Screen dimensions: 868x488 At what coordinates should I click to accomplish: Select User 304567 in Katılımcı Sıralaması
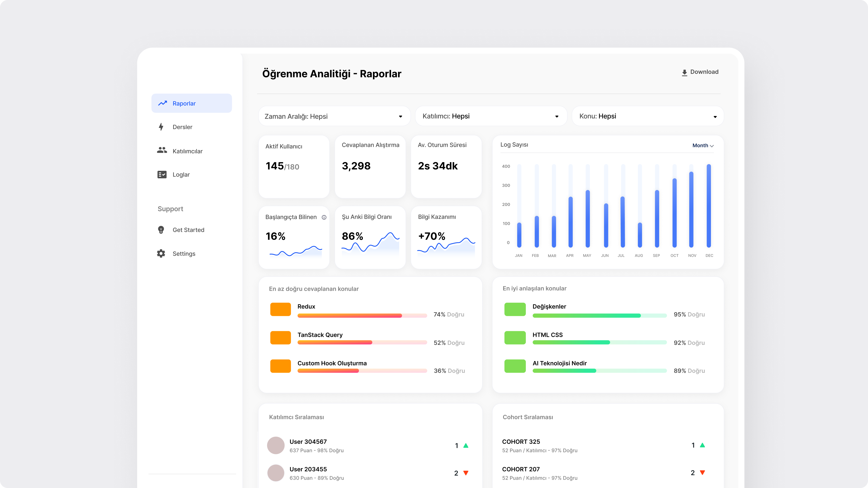[308, 441]
